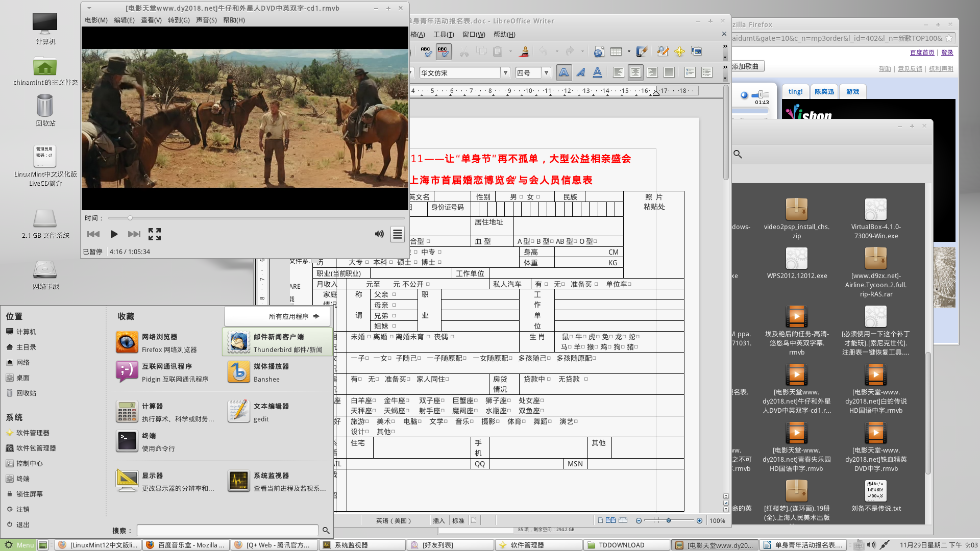980x551 pixels.
Task: Toggle Underline formatting in Writer
Action: (597, 72)
